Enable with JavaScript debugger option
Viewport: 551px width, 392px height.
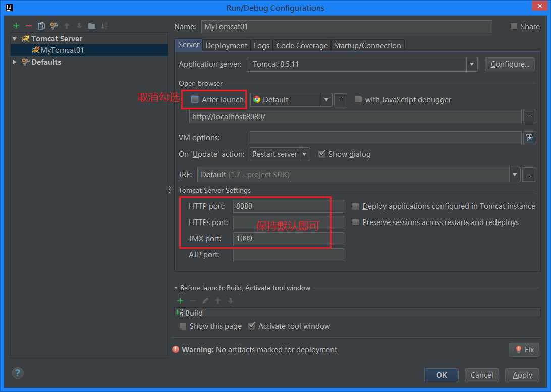358,99
